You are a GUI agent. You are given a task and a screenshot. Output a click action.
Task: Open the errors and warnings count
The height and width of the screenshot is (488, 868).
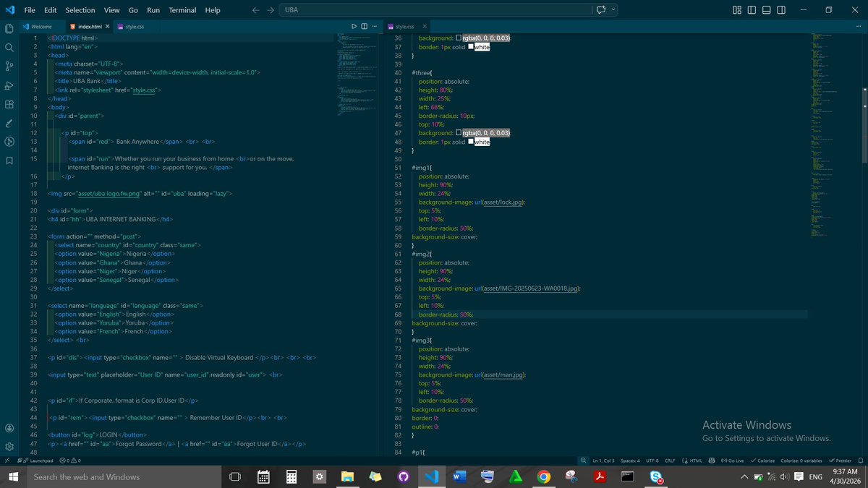[x=70, y=461]
